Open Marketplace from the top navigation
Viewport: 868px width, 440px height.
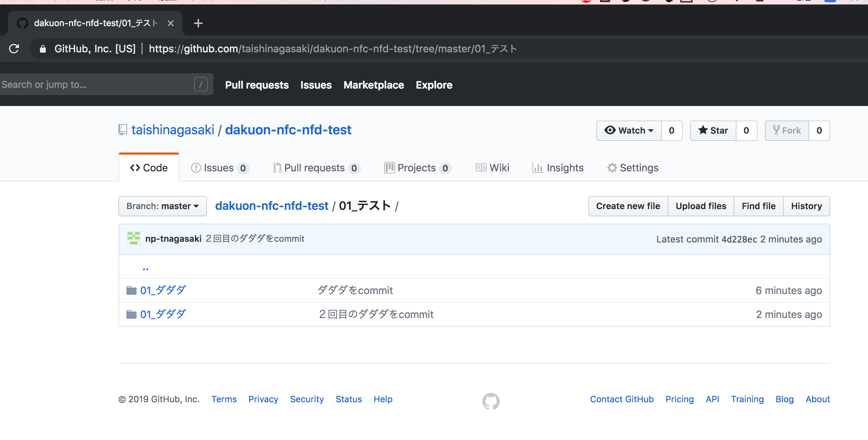click(x=373, y=85)
